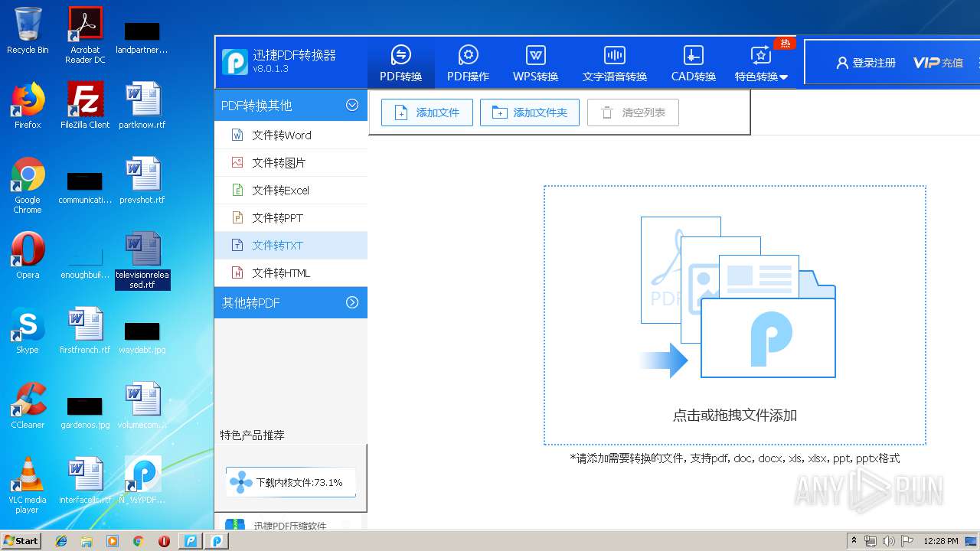The width and height of the screenshot is (980, 551).
Task: Click the 下载内核文件 download progress bar
Action: coord(291,482)
